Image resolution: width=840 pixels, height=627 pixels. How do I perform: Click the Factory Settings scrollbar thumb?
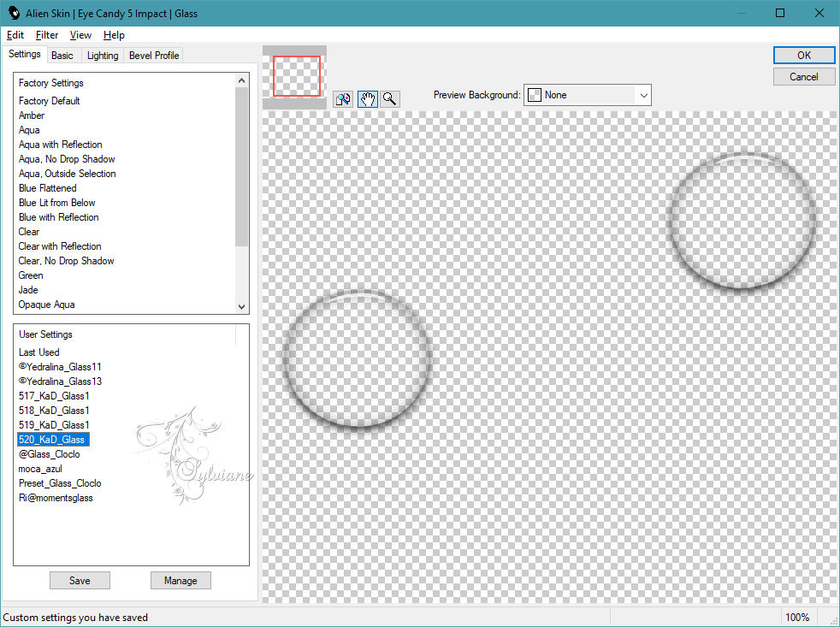tap(241, 166)
